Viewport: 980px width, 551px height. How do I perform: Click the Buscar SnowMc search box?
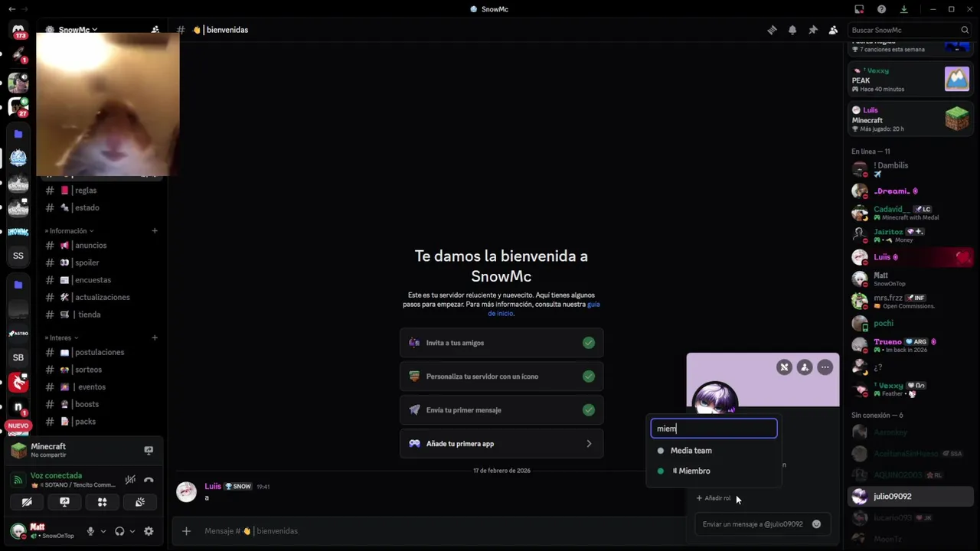[910, 30]
